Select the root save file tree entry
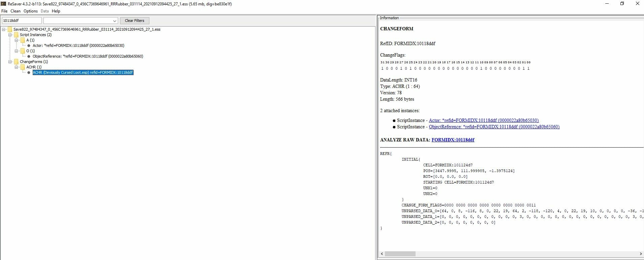The height and width of the screenshot is (260, 644). tap(87, 29)
